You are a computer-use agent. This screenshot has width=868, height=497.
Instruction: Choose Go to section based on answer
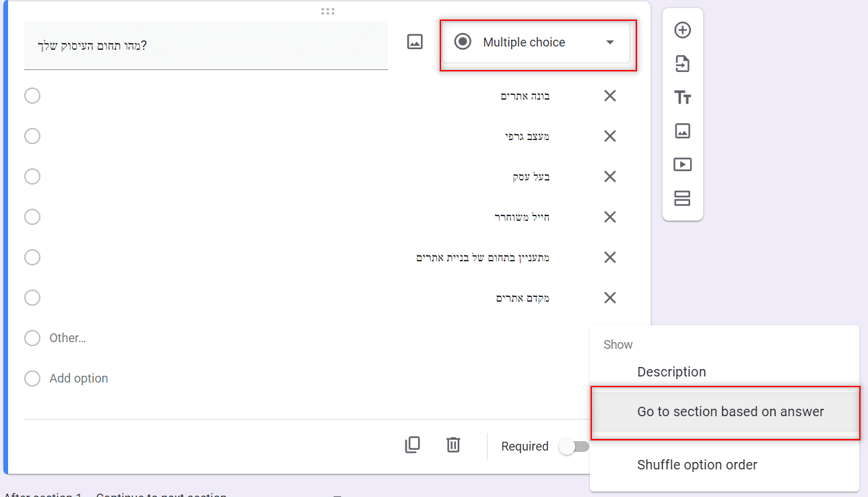click(725, 411)
